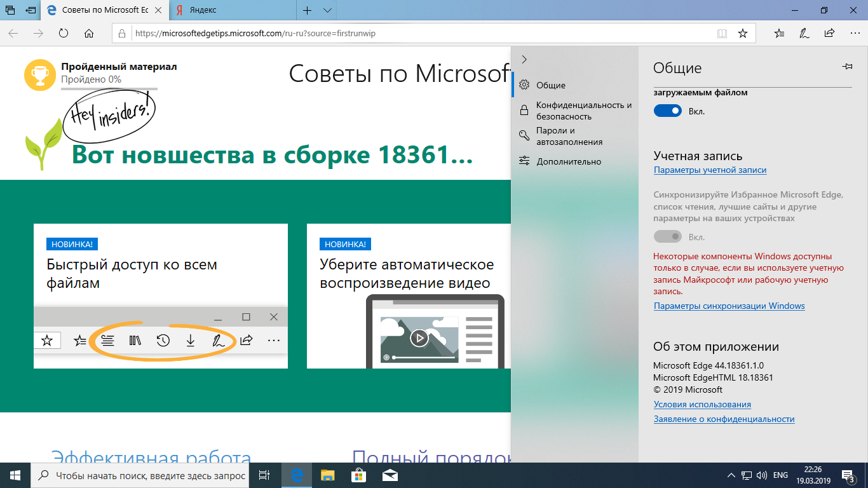Open File Explorer from the taskbar
Viewport: 868px width, 488px height.
(x=327, y=475)
